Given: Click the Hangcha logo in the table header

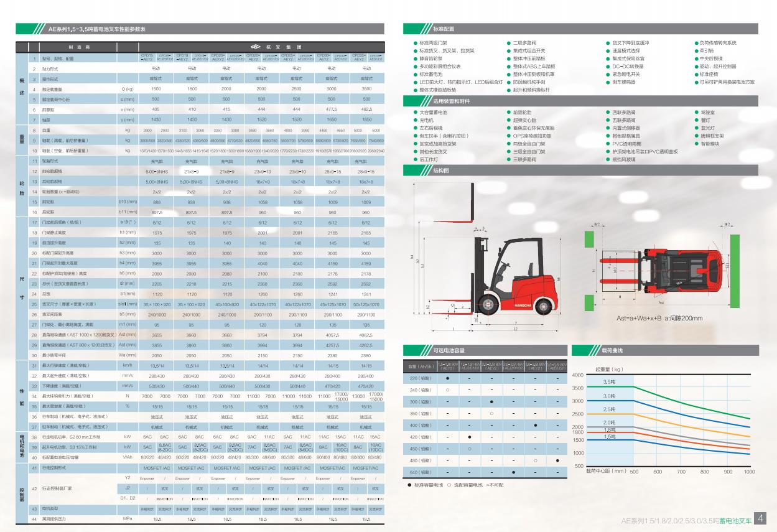Looking at the screenshot, I should [256, 47].
